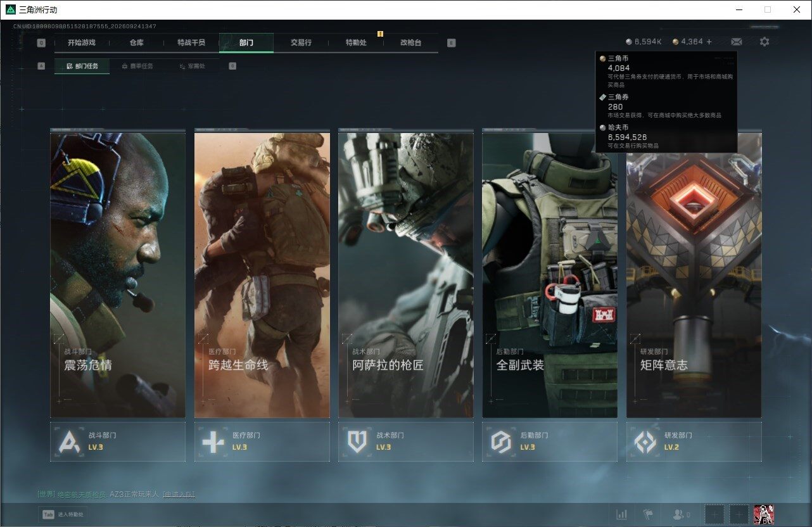Click the Tab 进入特勤处 button
This screenshot has height=527, width=812.
pyautogui.click(x=62, y=515)
